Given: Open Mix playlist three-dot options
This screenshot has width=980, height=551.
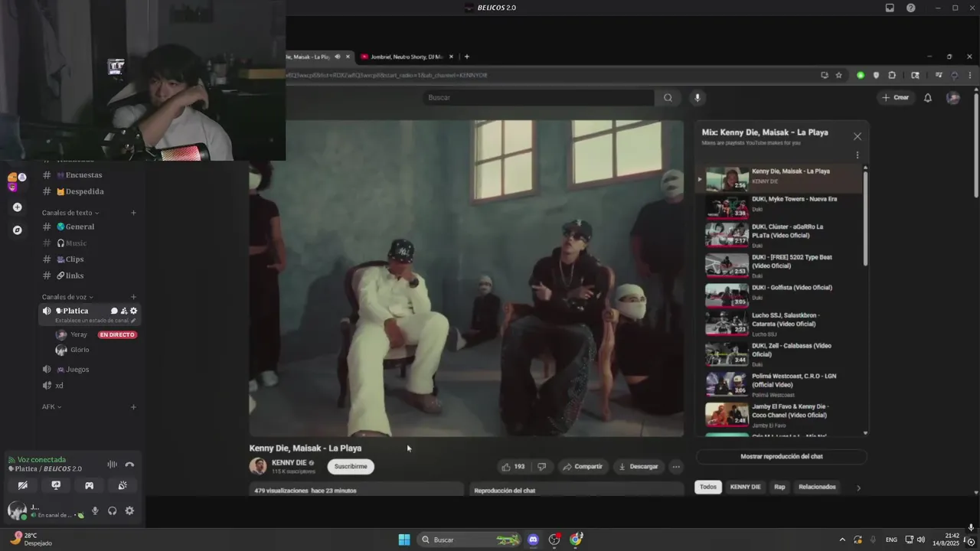Looking at the screenshot, I should [857, 155].
